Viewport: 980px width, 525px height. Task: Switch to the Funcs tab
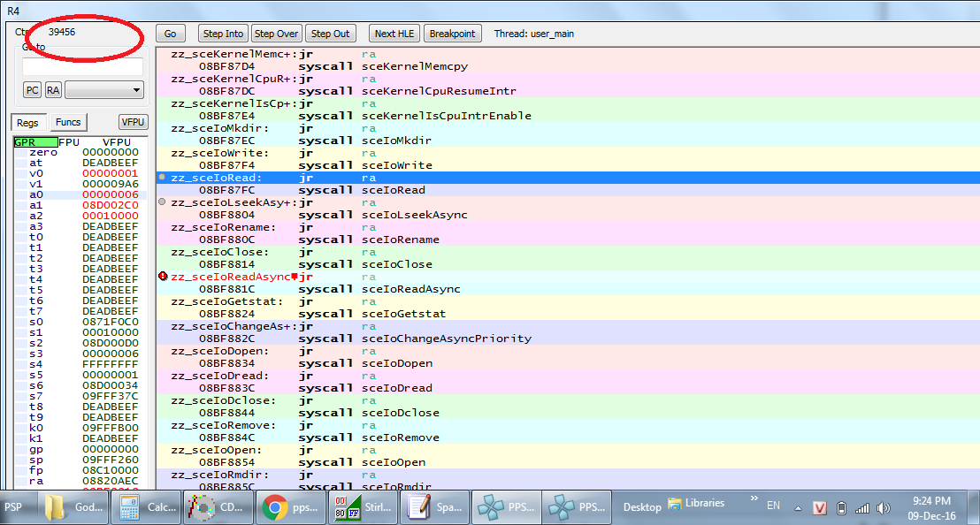tap(67, 122)
